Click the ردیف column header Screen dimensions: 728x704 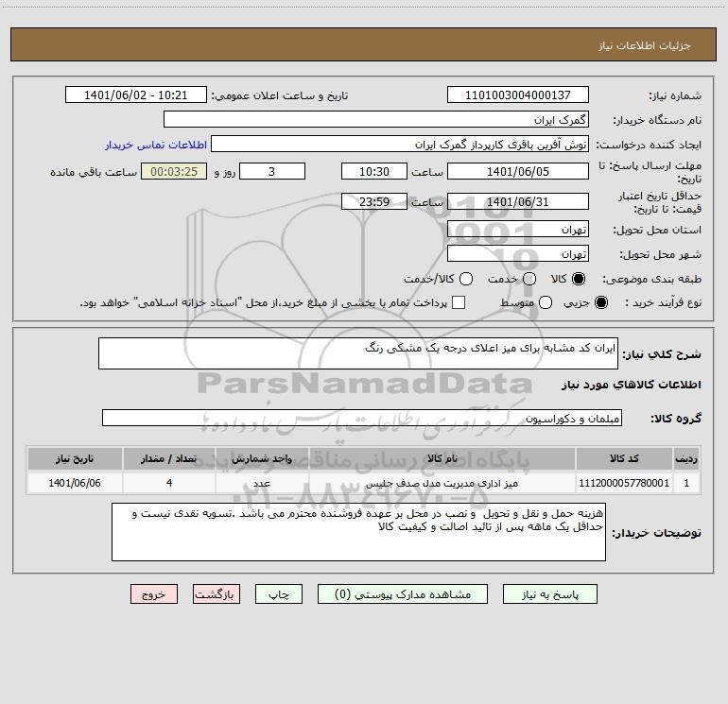click(x=686, y=458)
